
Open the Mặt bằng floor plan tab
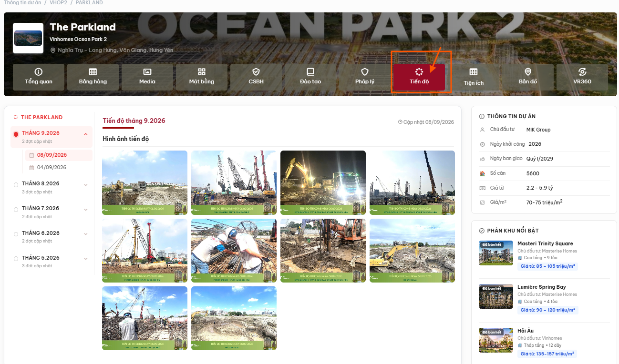[x=202, y=77]
